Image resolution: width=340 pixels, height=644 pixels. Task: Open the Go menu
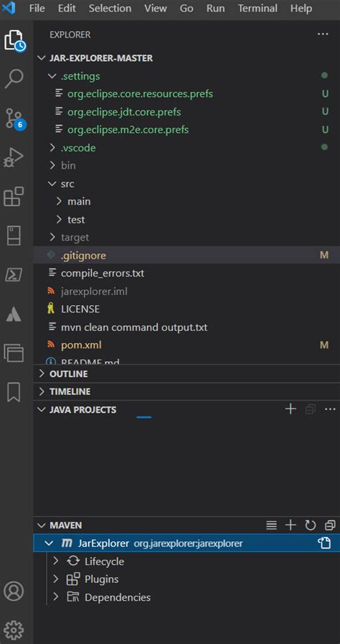pyautogui.click(x=186, y=8)
